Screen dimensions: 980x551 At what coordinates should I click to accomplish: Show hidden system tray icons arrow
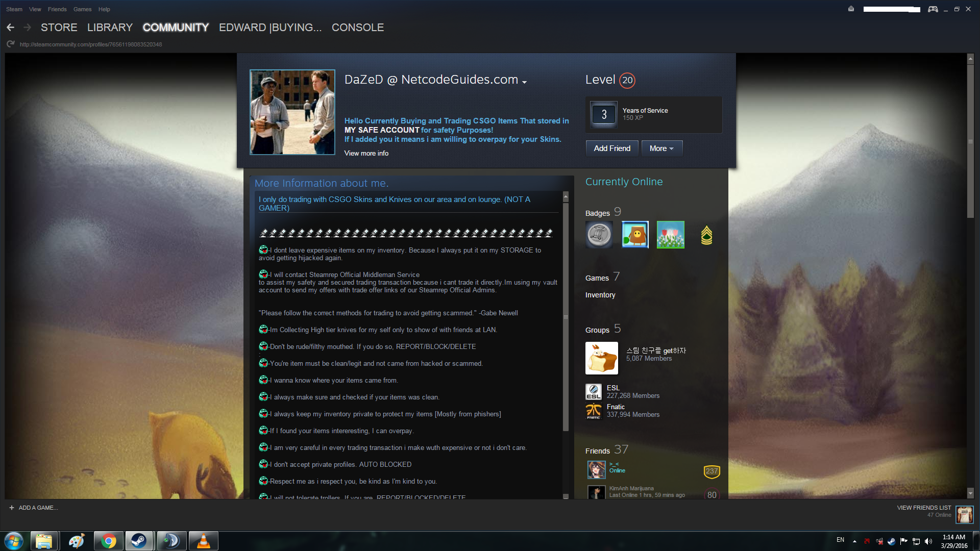click(854, 541)
